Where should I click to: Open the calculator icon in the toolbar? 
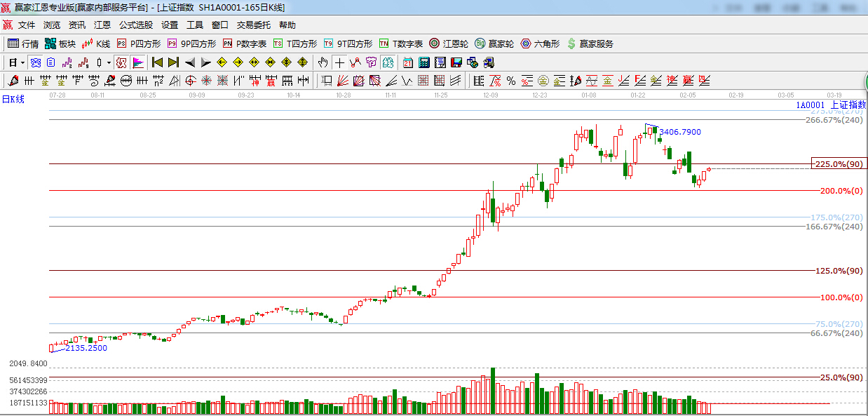(423, 62)
